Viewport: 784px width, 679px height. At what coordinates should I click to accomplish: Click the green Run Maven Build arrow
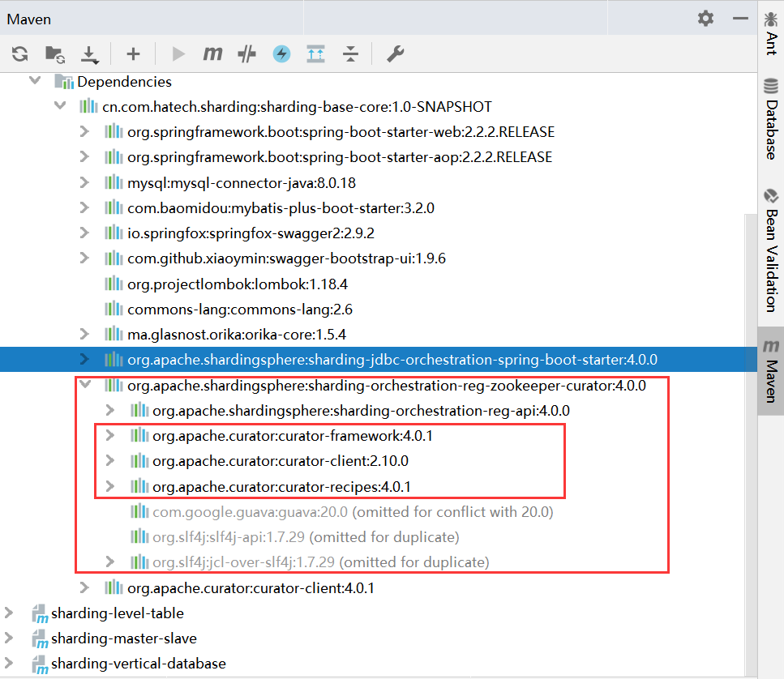click(x=178, y=53)
